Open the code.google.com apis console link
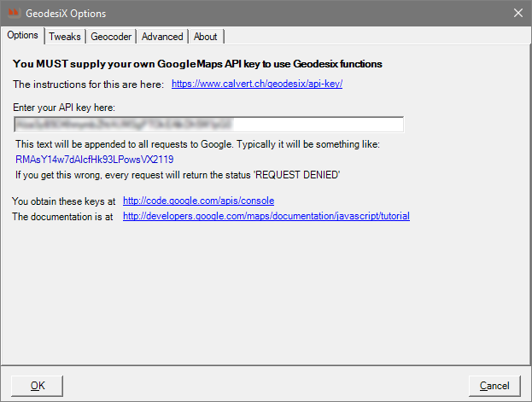This screenshot has width=532, height=402. point(198,201)
